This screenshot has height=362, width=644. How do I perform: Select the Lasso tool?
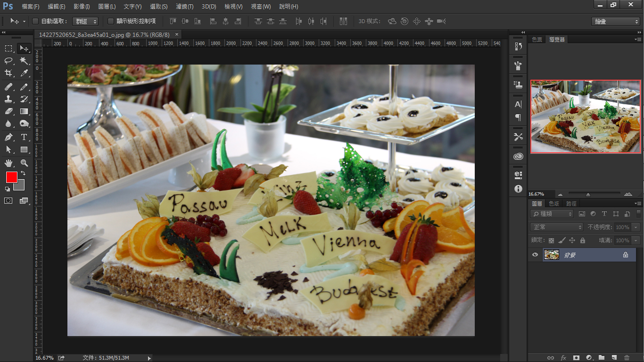coord(8,60)
